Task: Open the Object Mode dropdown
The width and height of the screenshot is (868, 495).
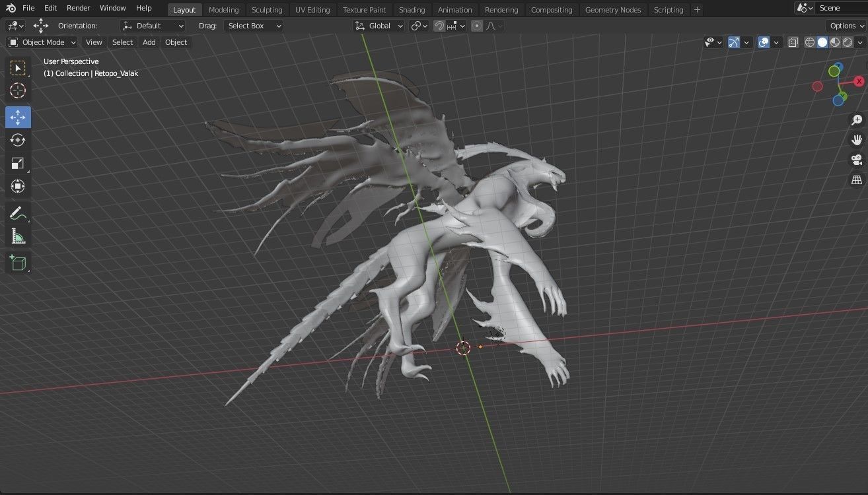Action: (x=42, y=42)
